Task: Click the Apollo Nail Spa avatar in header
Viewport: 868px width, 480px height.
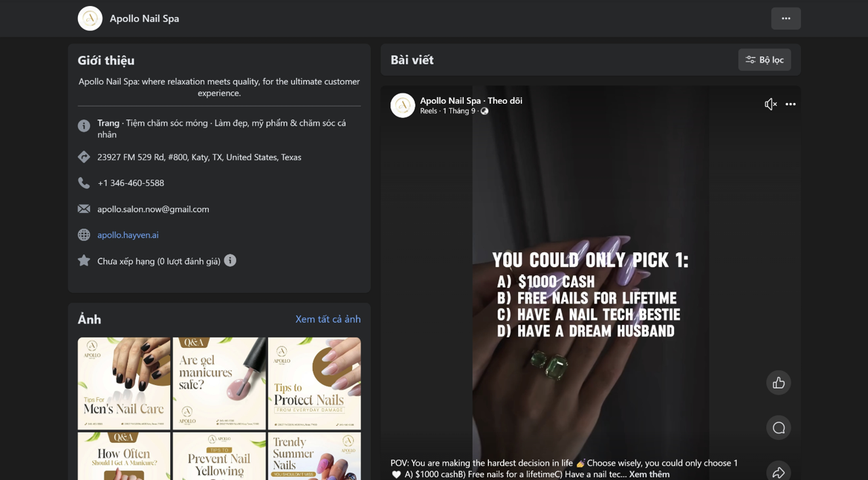Action: pyautogui.click(x=90, y=18)
